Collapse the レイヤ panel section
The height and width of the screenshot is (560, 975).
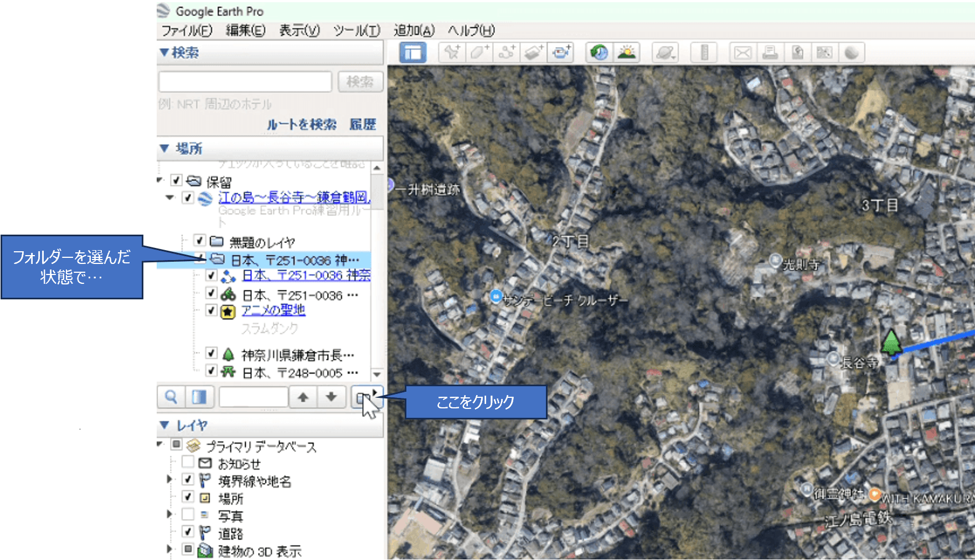click(x=164, y=425)
